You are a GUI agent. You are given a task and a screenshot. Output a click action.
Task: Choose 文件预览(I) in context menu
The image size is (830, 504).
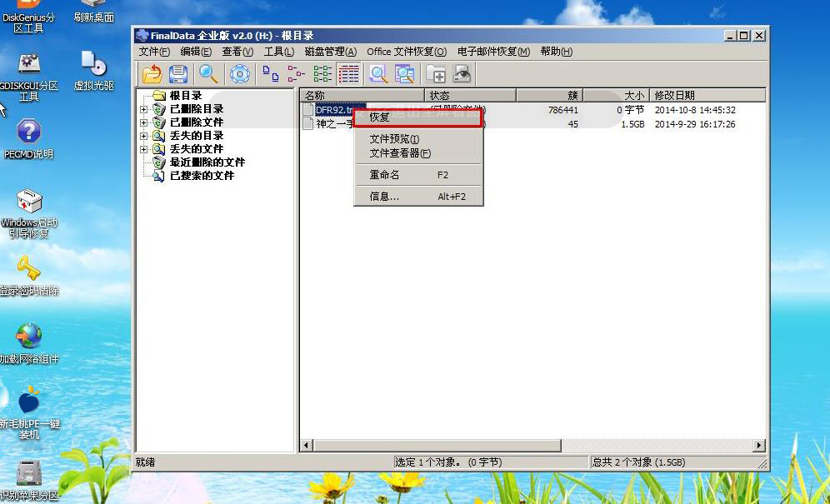418,139
